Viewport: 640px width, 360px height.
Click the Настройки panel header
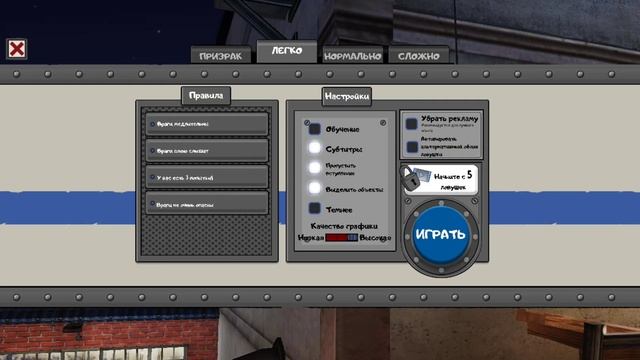[347, 96]
